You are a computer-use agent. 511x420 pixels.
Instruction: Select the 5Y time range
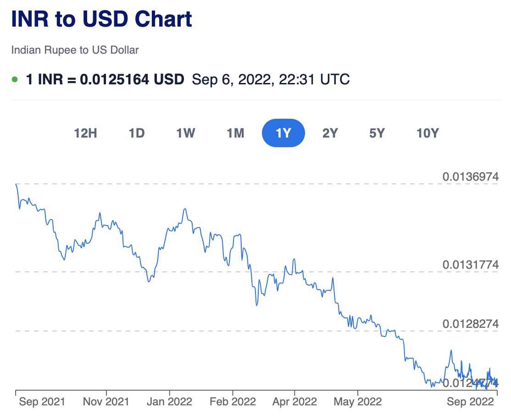tap(377, 133)
